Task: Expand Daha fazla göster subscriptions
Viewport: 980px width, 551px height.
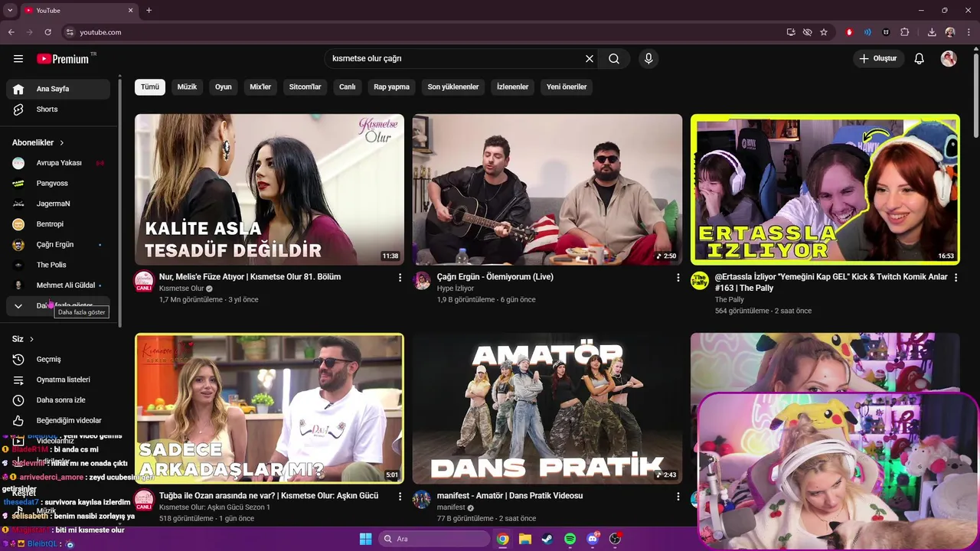Action: 58,306
